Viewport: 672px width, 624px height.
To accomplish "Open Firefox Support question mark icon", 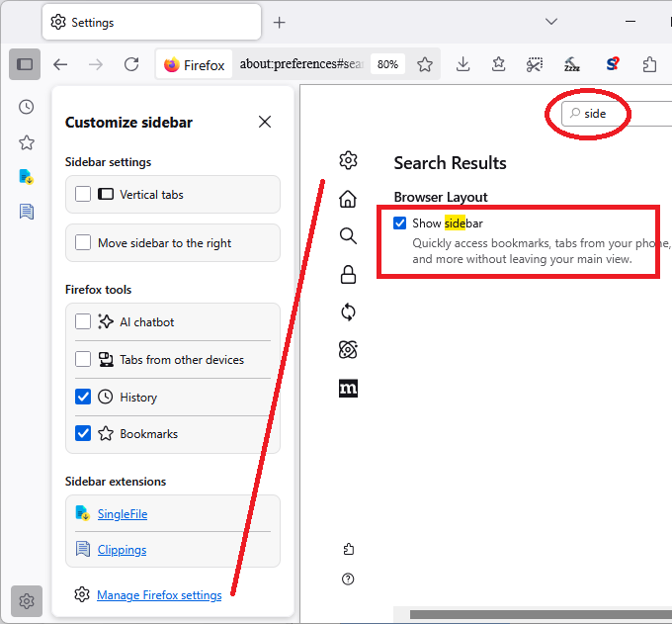I will tap(348, 579).
